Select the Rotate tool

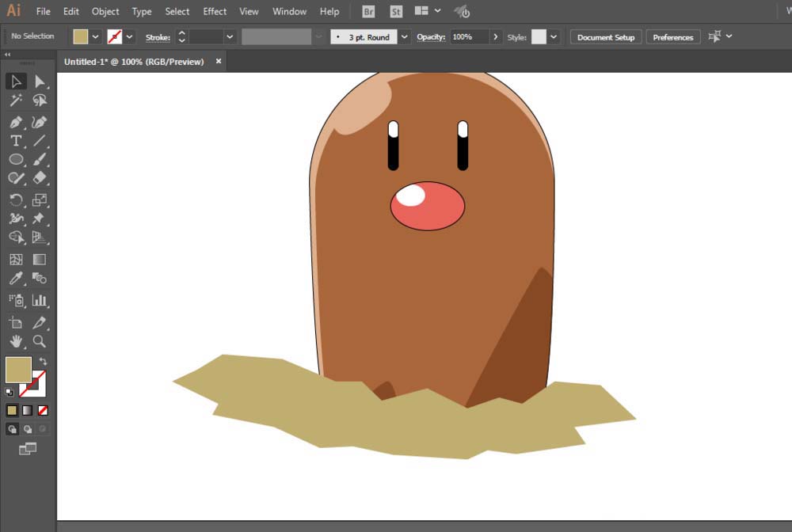pos(16,199)
